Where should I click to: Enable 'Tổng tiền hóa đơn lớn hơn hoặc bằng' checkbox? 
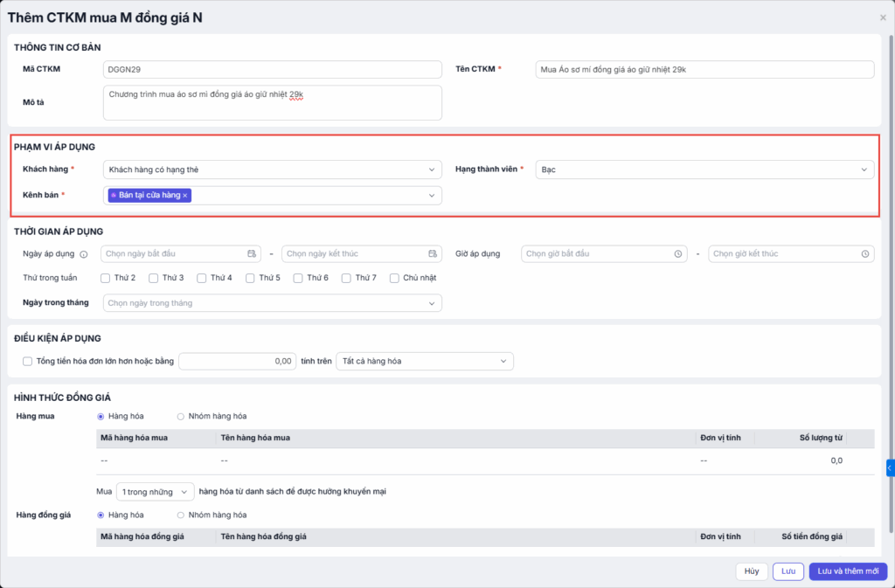pos(28,361)
